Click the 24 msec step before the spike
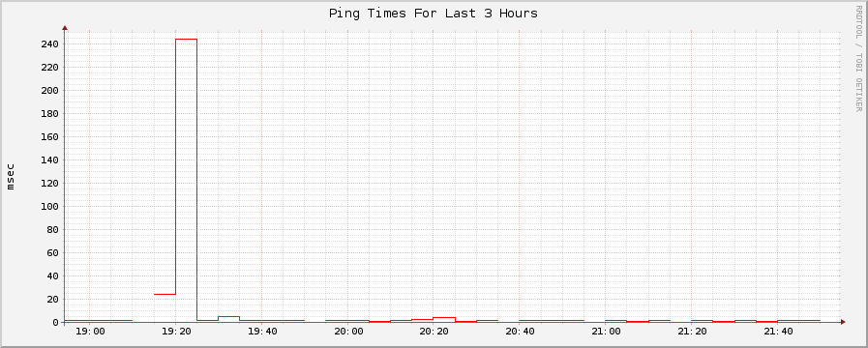The width and height of the screenshot is (868, 348). [165, 294]
